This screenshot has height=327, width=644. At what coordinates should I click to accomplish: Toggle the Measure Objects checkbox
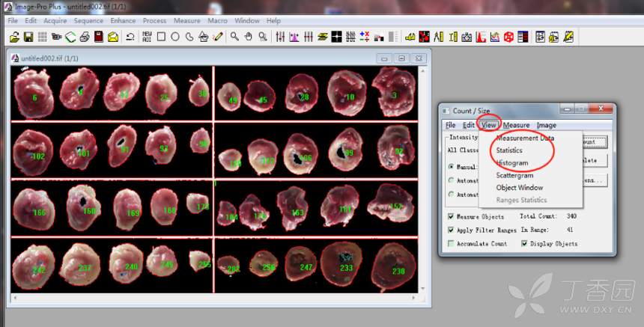451,217
